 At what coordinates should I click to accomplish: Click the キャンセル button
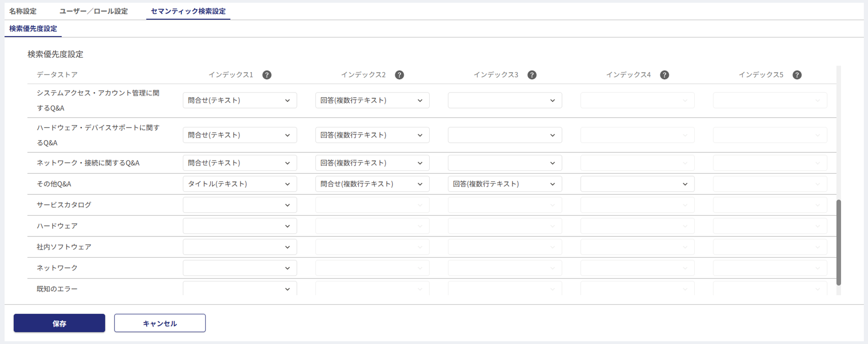pyautogui.click(x=160, y=323)
